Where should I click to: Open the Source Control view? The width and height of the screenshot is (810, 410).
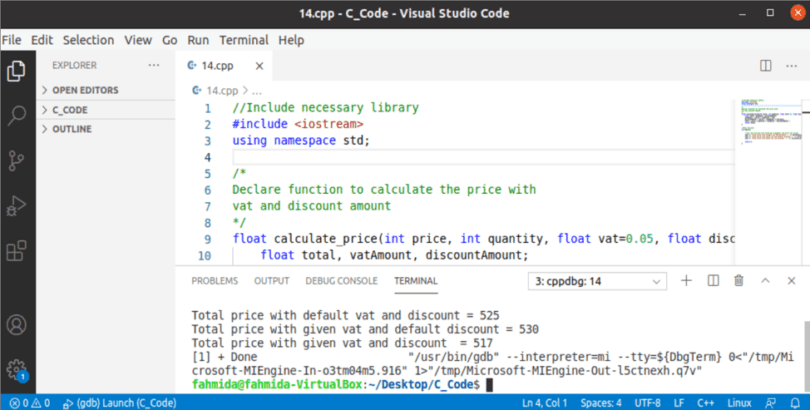[x=16, y=160]
